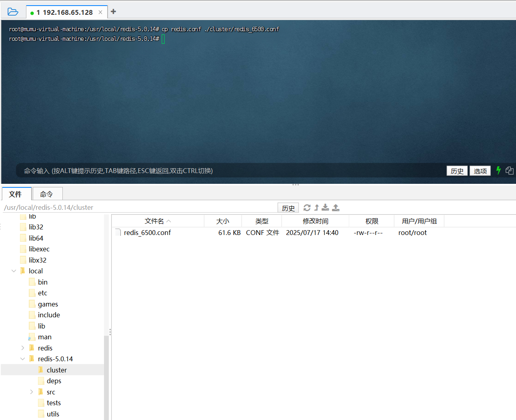Expand the redis folder node
The image size is (516, 420).
coord(22,348)
